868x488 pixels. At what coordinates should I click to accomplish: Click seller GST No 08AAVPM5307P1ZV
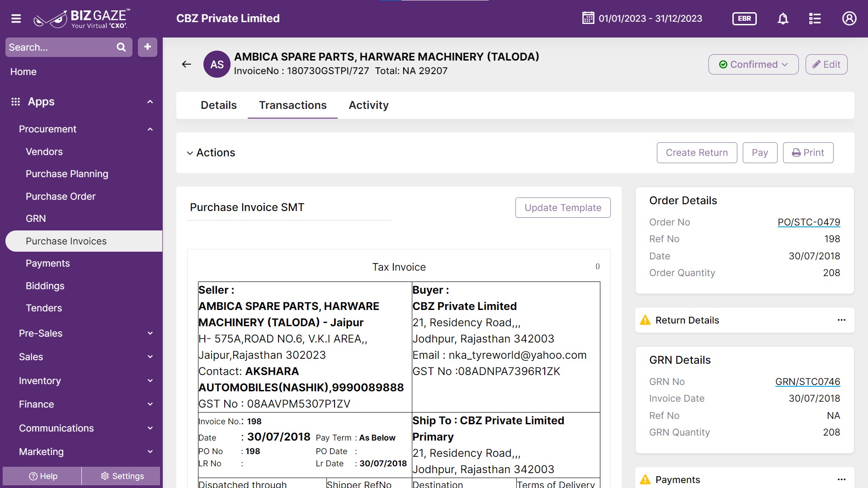click(298, 404)
